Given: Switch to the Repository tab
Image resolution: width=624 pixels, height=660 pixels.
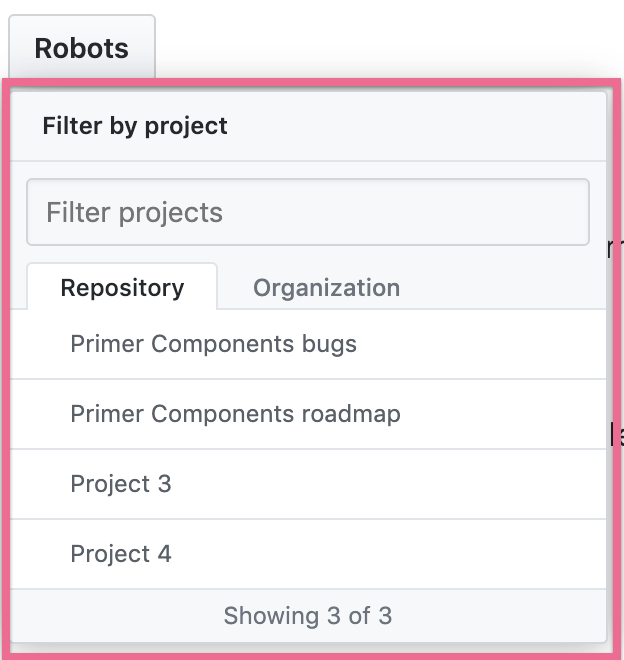Looking at the screenshot, I should [x=122, y=288].
